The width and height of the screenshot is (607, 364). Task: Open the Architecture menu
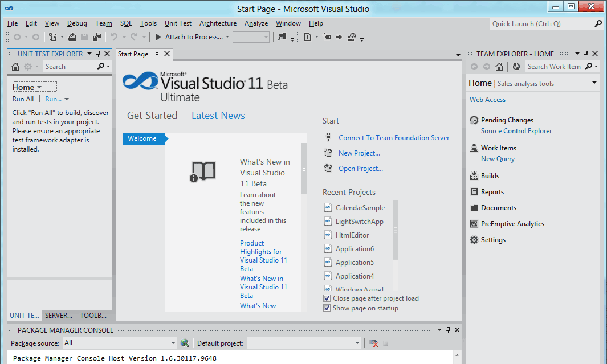tap(218, 23)
